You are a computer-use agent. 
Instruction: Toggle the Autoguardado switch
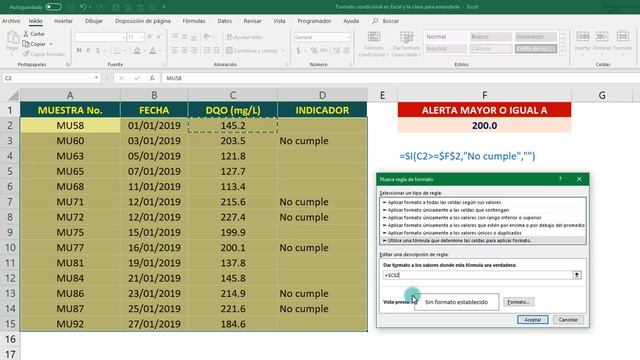53,7
